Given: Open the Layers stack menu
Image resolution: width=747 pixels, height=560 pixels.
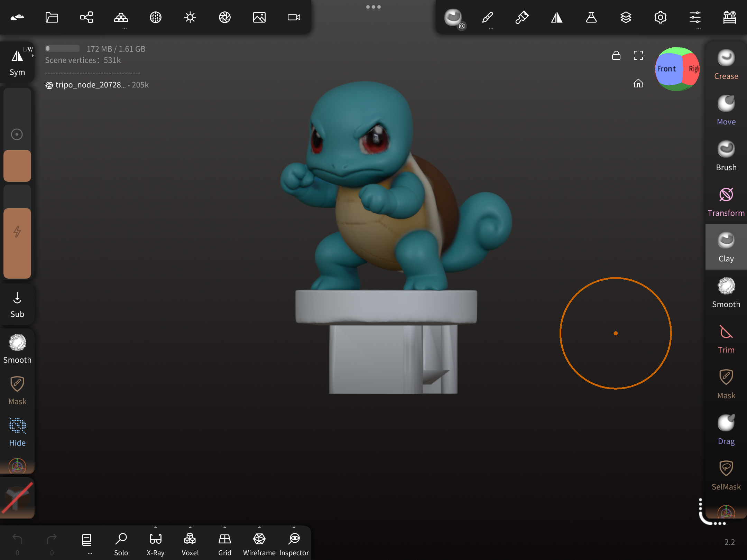Looking at the screenshot, I should 626,17.
